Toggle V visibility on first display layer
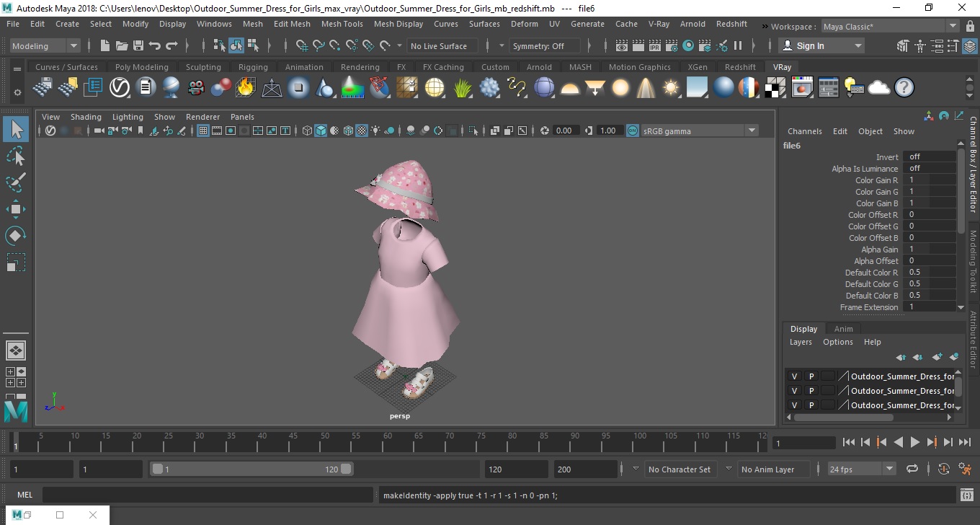The image size is (980, 525). coord(795,376)
